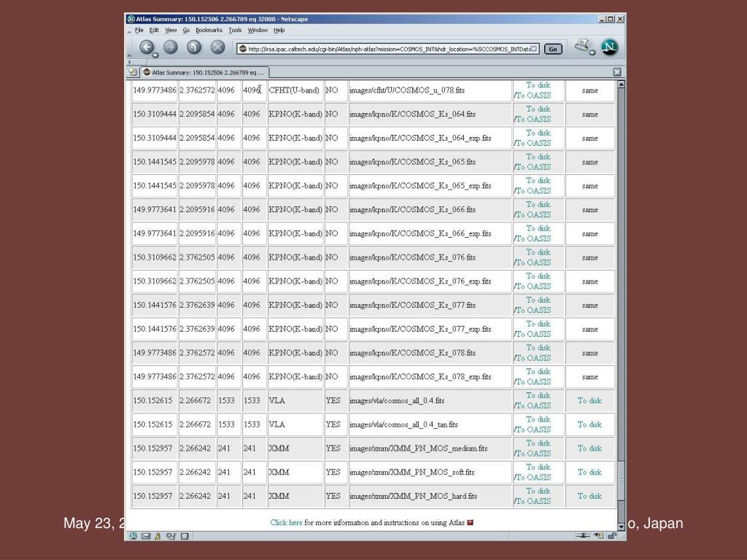Click scrollbar down arrow
This screenshot has height=560, width=747.
(621, 526)
